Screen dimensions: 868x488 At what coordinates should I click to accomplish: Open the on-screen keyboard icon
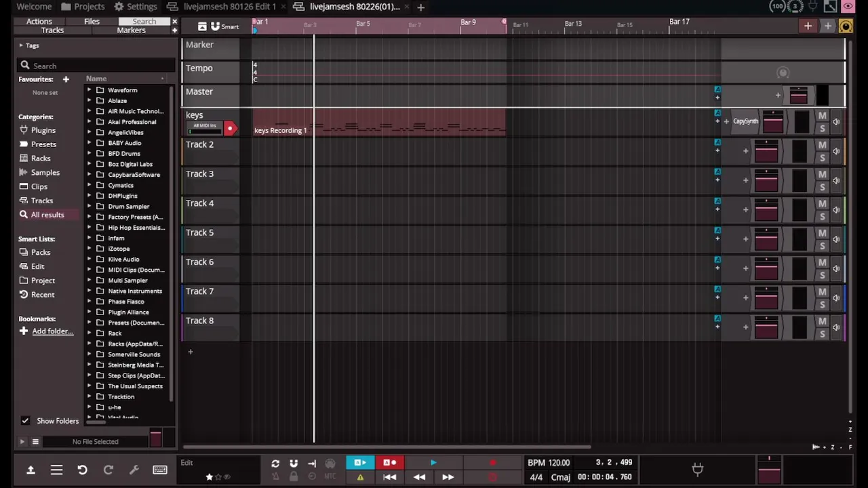tap(160, 470)
